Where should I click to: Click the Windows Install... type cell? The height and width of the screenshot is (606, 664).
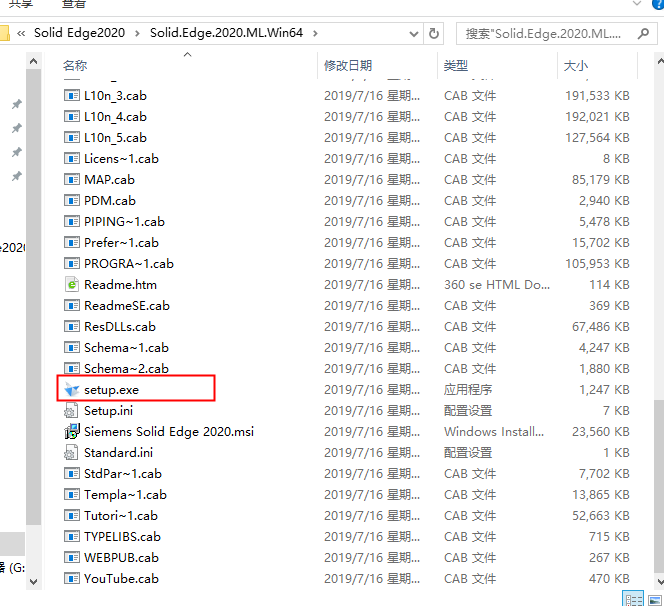coord(494,432)
